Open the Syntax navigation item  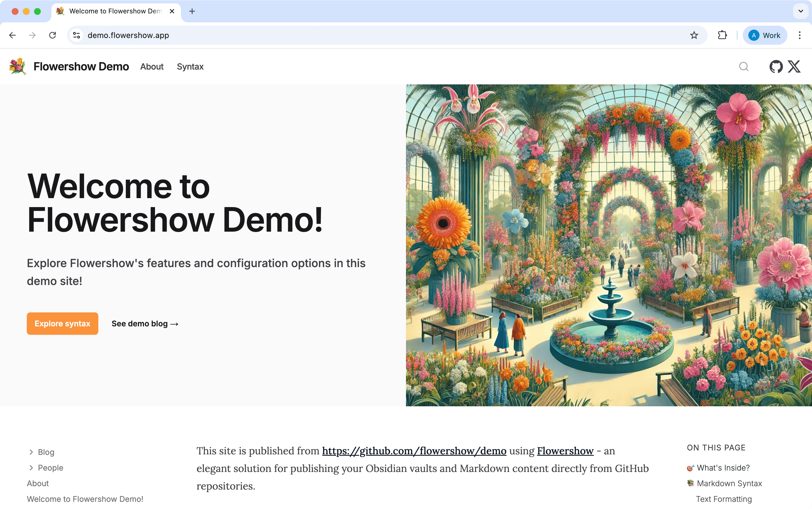[190, 67]
